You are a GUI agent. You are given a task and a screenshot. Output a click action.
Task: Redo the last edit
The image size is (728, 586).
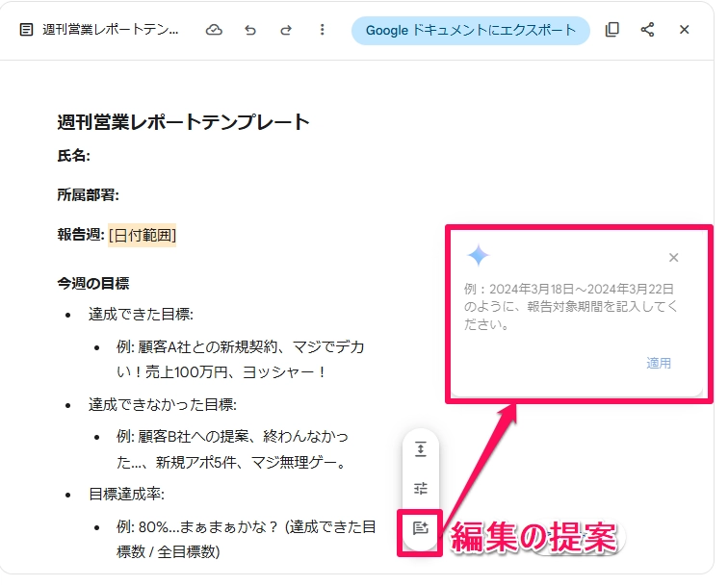pyautogui.click(x=286, y=30)
